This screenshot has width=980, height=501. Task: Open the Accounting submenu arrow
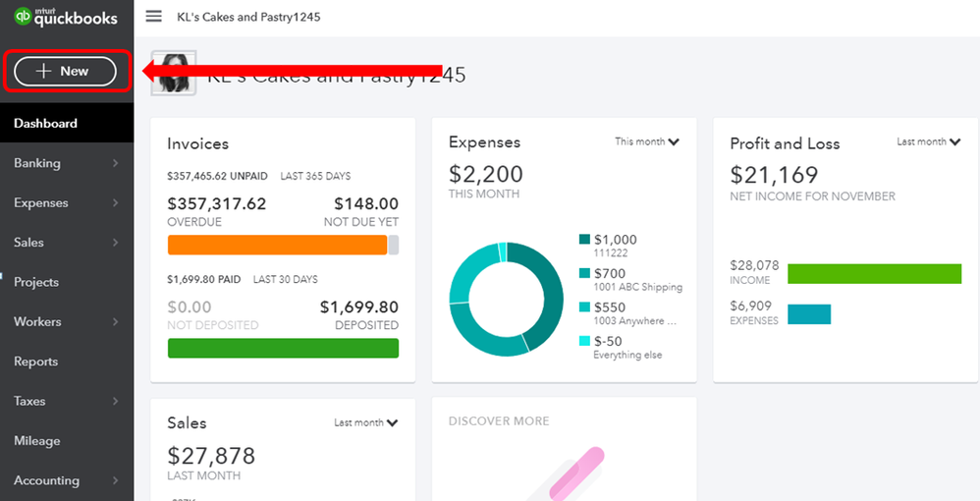pyautogui.click(x=116, y=480)
